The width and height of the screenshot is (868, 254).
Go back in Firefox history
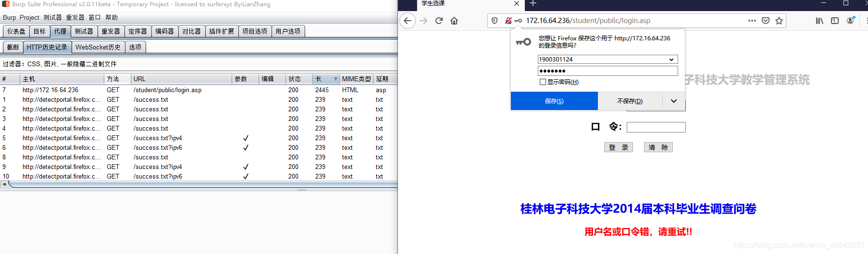click(x=408, y=21)
